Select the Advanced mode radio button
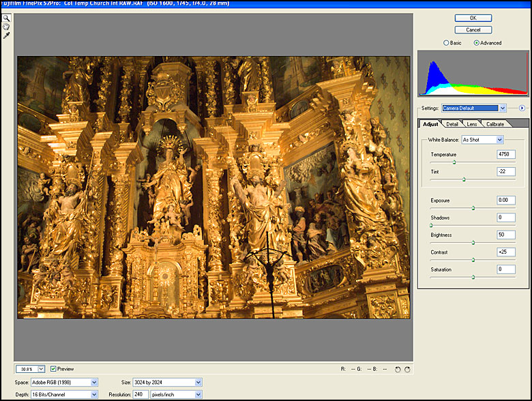Image resolution: width=532 pixels, height=401 pixels. [x=476, y=43]
